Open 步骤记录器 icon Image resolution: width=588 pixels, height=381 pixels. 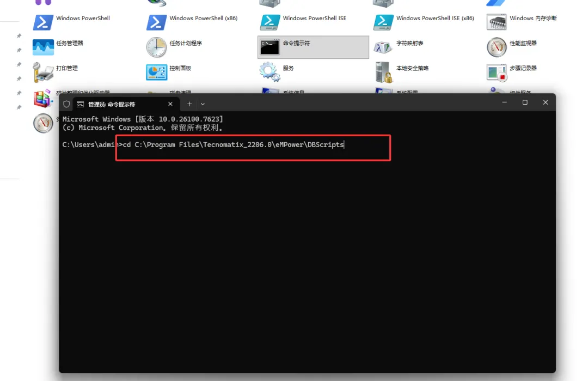(x=497, y=72)
